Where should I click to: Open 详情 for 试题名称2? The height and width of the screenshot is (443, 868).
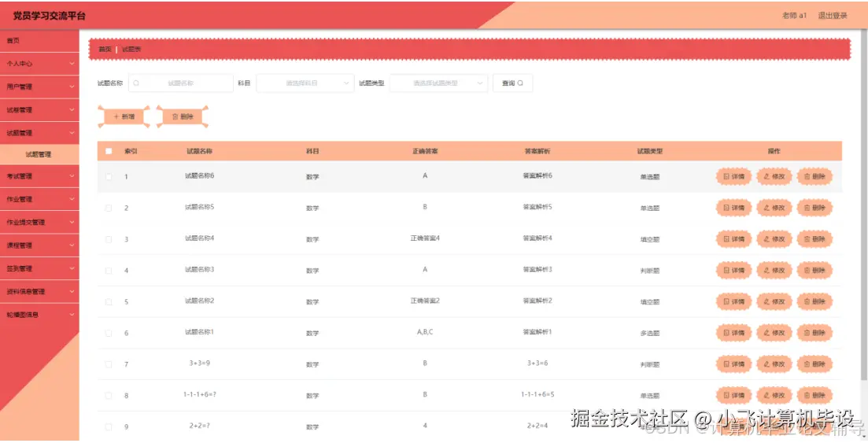point(733,302)
